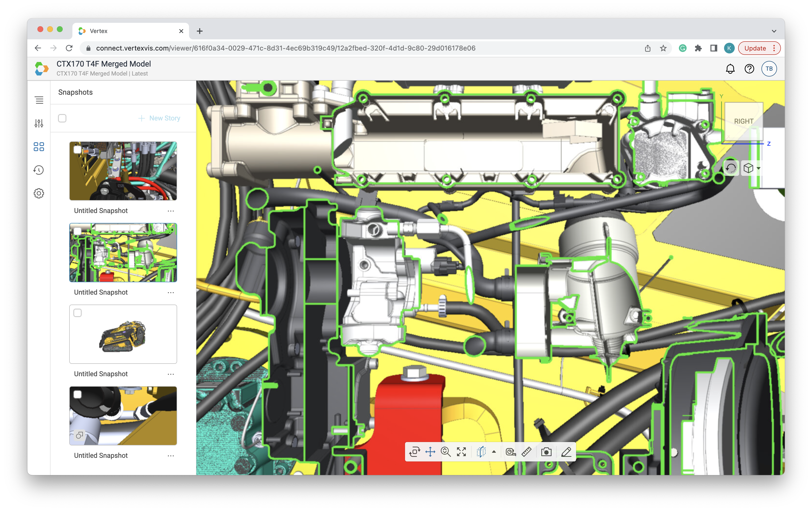Open the tape measure tool
The height and width of the screenshot is (511, 812).
point(510,452)
